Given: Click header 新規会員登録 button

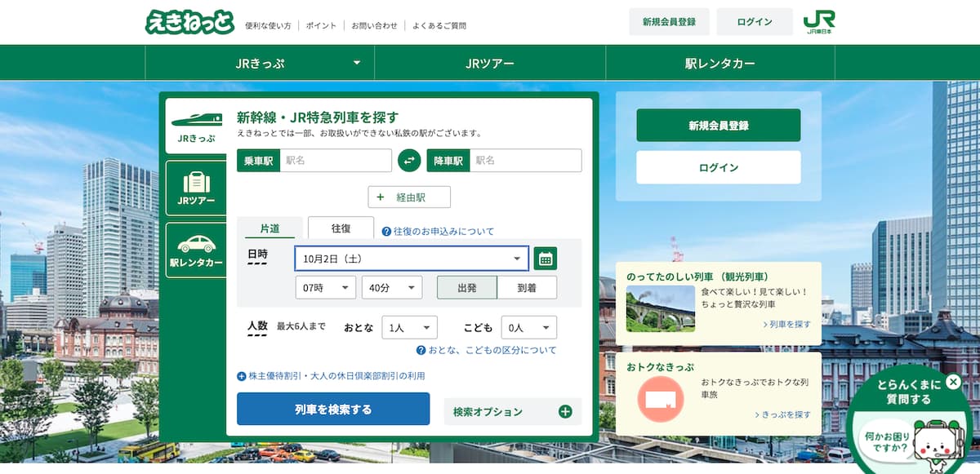Looking at the screenshot, I should [x=669, y=22].
